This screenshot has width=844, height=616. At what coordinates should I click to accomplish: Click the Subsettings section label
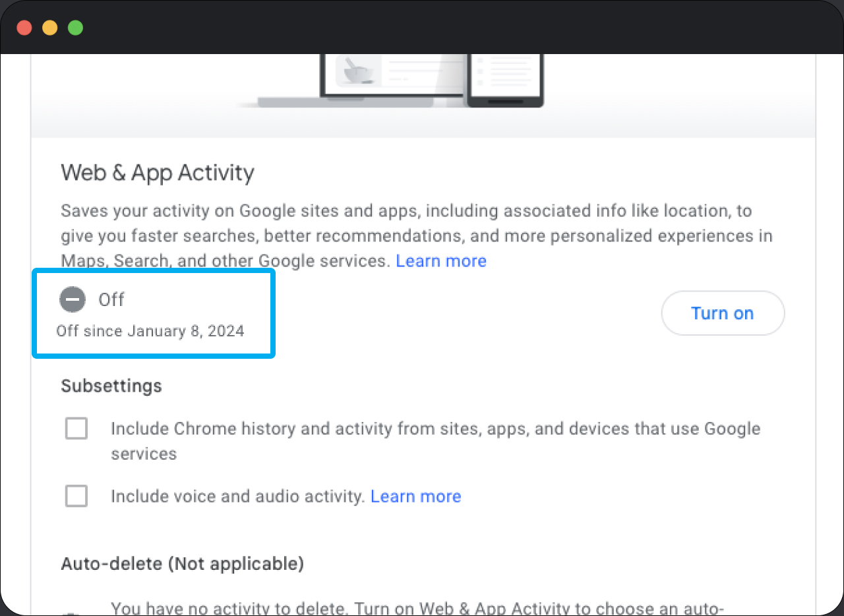111,386
